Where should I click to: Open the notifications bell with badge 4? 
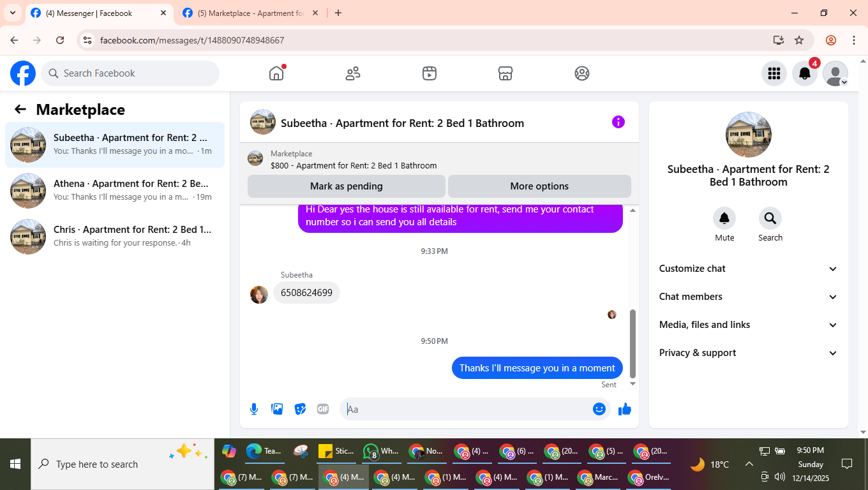[x=805, y=73]
